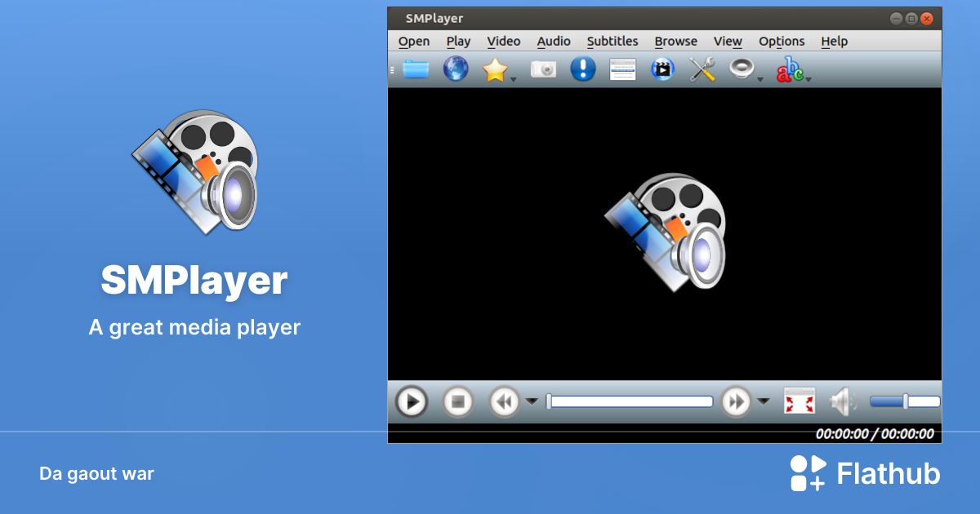980x514 pixels.
Task: Open the Video menu
Action: [504, 41]
